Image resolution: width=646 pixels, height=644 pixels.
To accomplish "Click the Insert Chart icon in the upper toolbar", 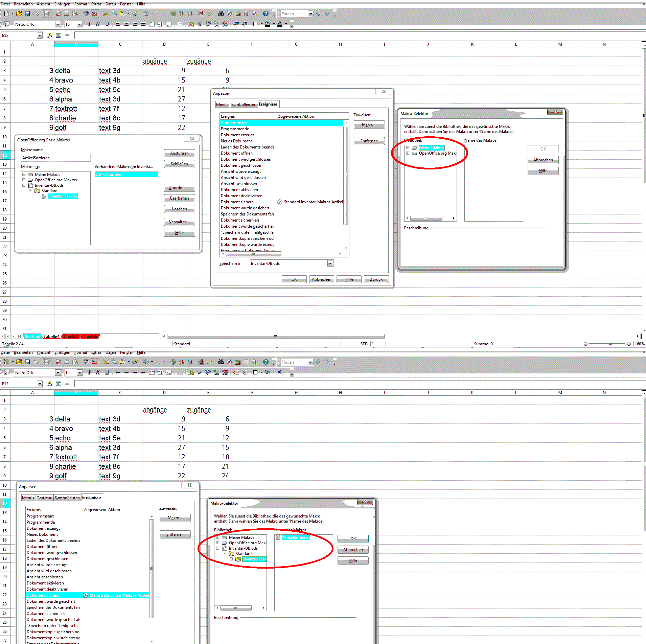I will click(202, 14).
